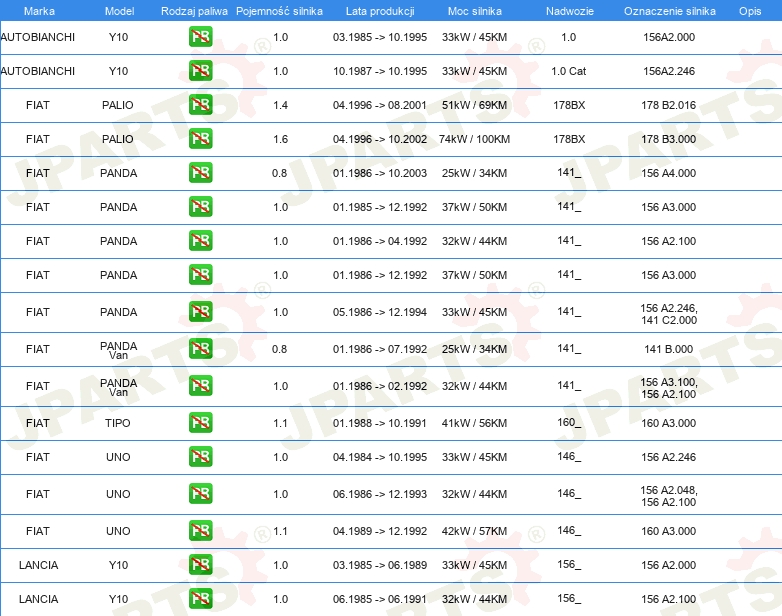Screen dimensions: 782x616
Task: Click the engine codes 156 A3.100, 156 A2.100
Action: (669, 388)
